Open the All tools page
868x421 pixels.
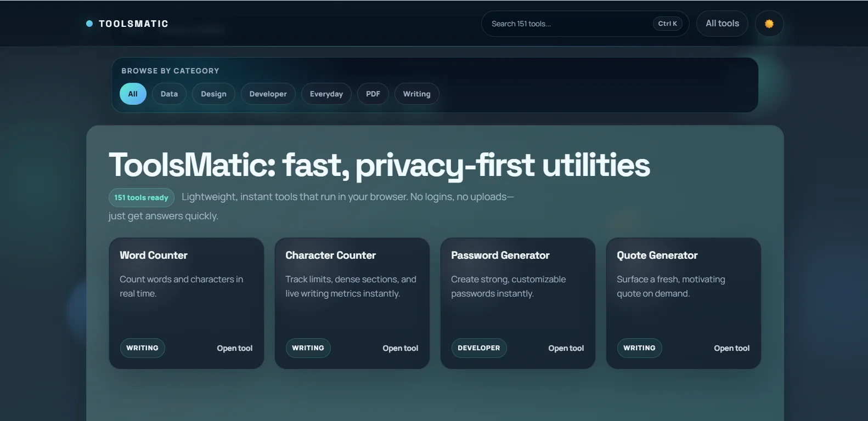point(722,24)
